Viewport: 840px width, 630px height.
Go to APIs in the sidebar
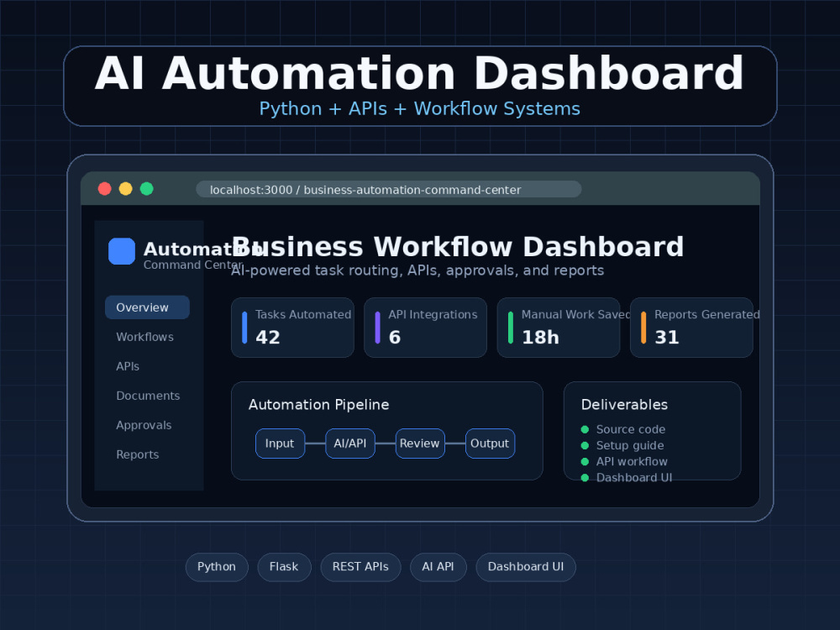click(128, 366)
